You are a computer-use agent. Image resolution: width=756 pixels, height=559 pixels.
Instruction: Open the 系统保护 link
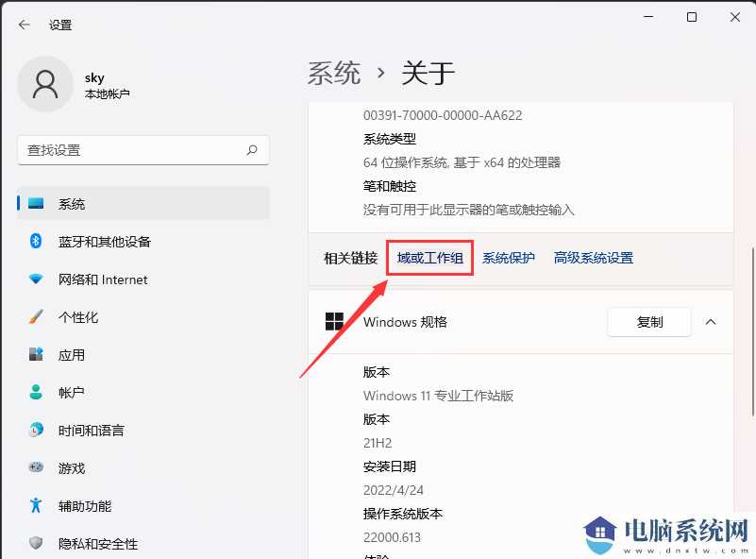pyautogui.click(x=509, y=257)
